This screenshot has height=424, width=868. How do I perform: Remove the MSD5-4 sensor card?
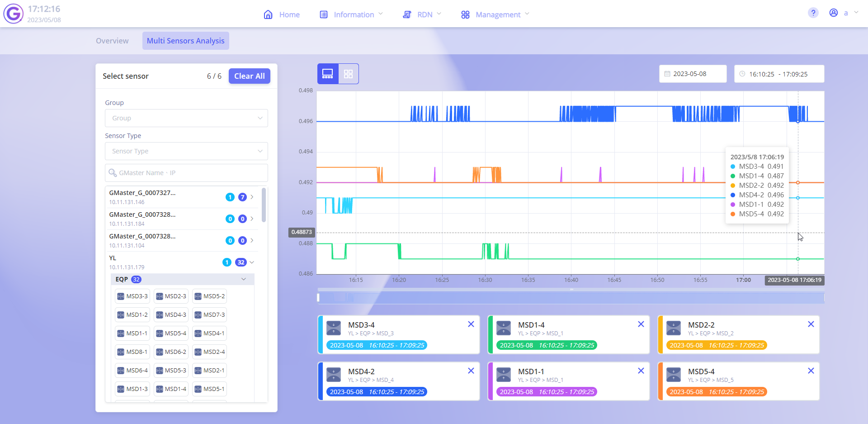(811, 371)
